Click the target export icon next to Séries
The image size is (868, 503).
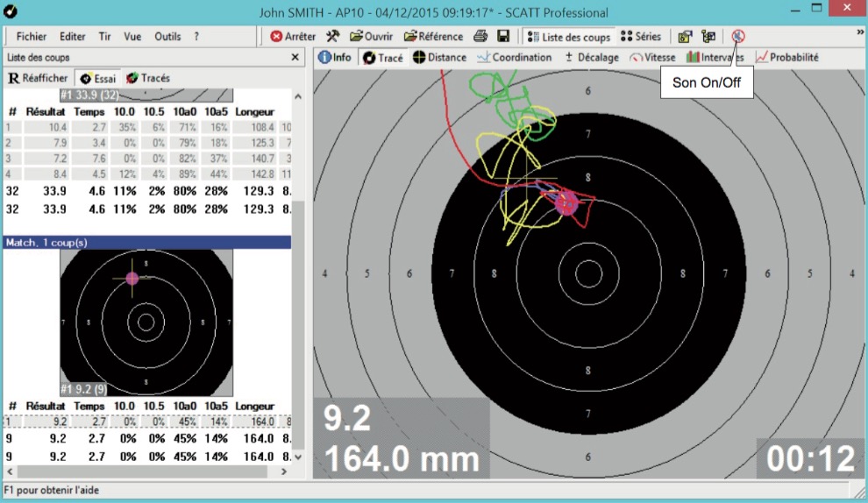(685, 37)
